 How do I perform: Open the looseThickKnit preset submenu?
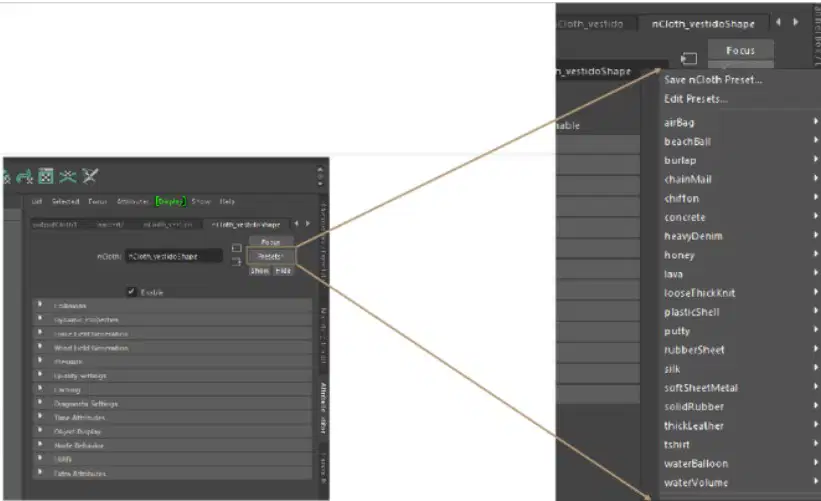(x=740, y=293)
